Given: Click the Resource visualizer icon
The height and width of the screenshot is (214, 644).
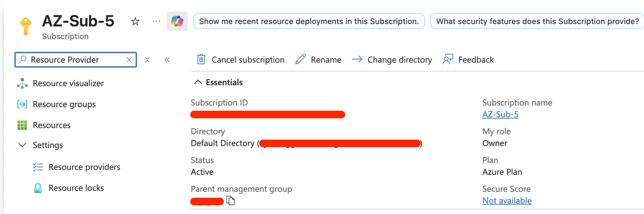Looking at the screenshot, I should point(22,83).
